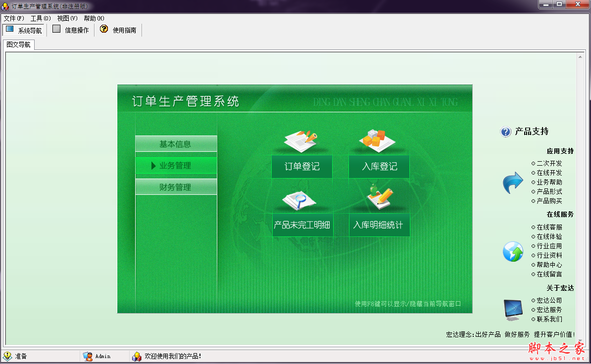This screenshot has width=591, height=364.
Task: Click the app icon in title bar
Action: pyautogui.click(x=5, y=6)
